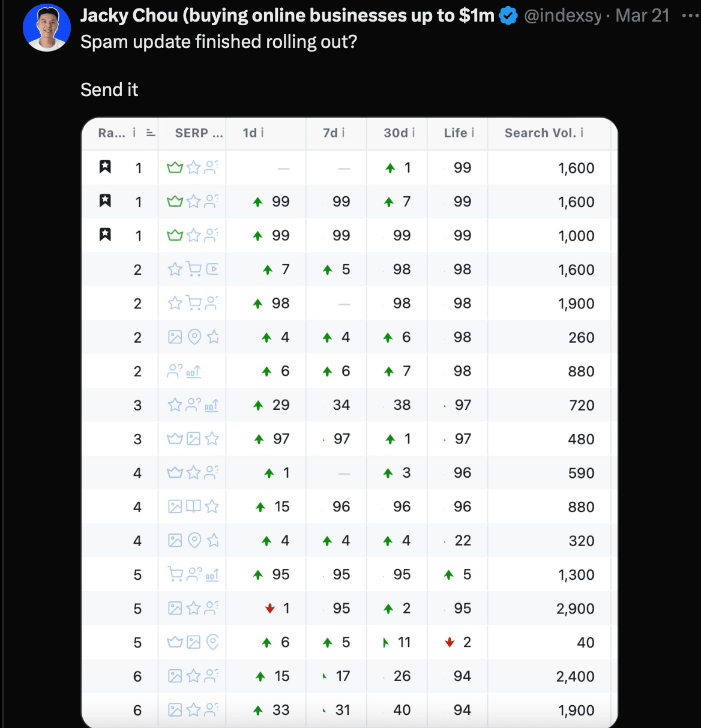Click the info icon next to Rank header
This screenshot has width=701, height=728.
pos(134,133)
